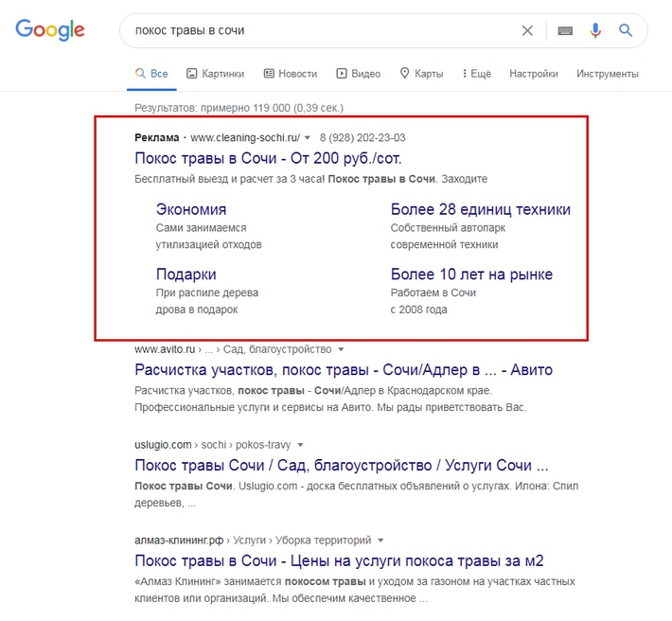Expand the uslugio.com result dropdown arrow
The image size is (672, 621).
[x=300, y=445]
